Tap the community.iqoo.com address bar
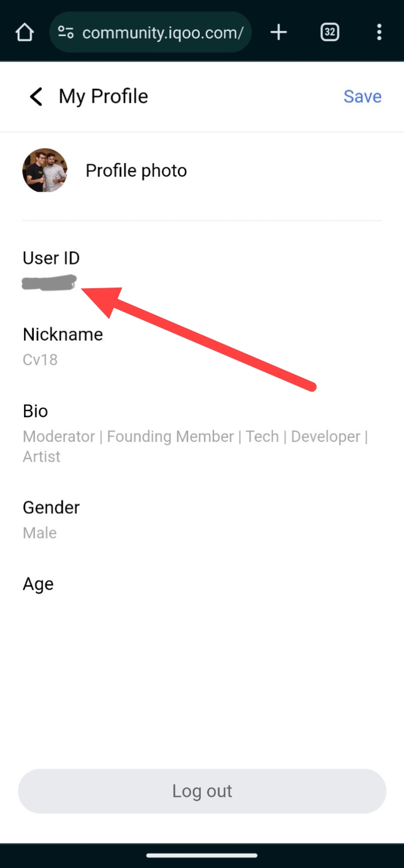This screenshot has width=404, height=868. pyautogui.click(x=162, y=33)
